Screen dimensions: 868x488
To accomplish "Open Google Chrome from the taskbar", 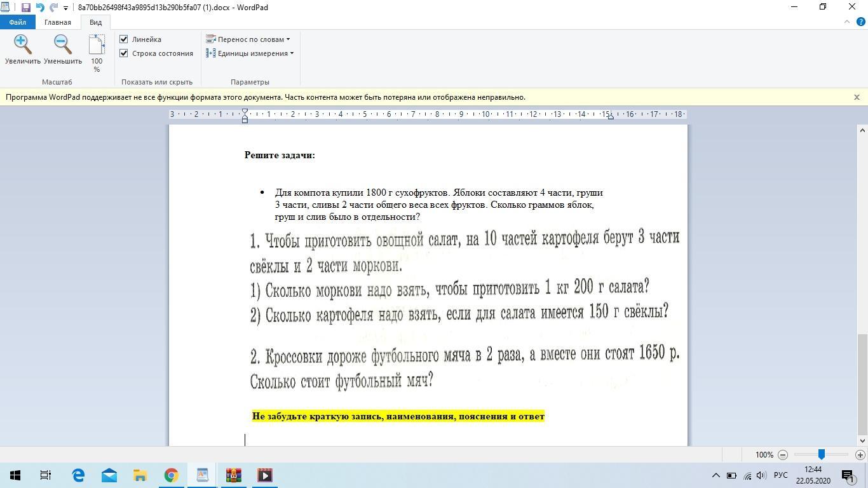I will pos(171,475).
